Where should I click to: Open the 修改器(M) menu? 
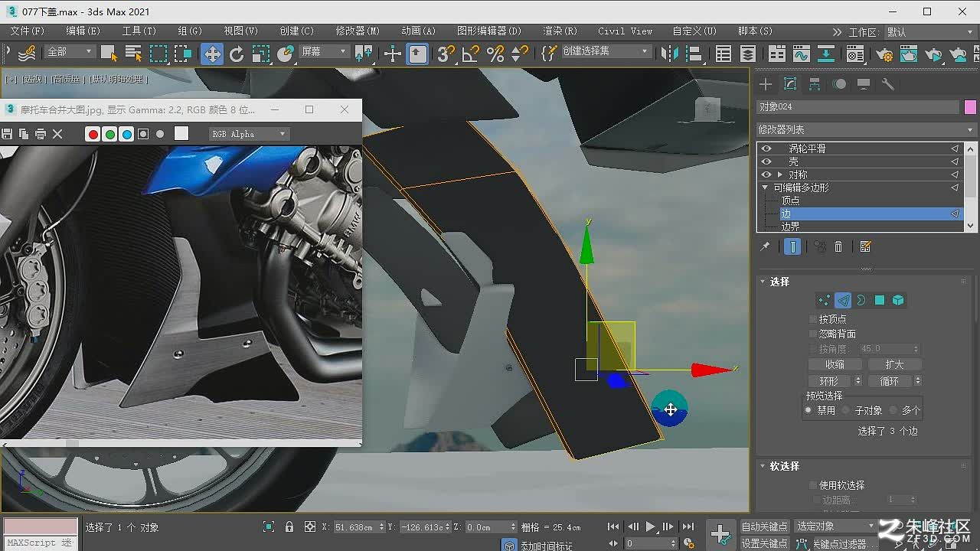pyautogui.click(x=358, y=31)
